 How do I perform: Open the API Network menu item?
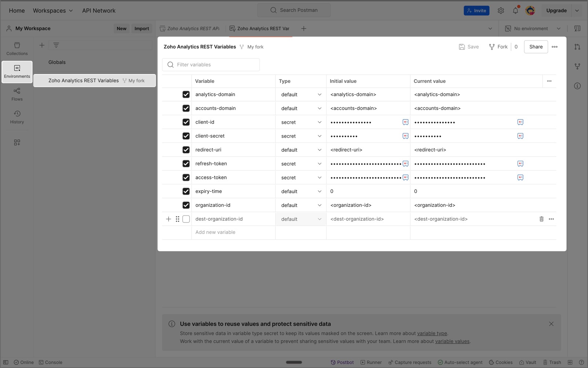[x=99, y=11]
